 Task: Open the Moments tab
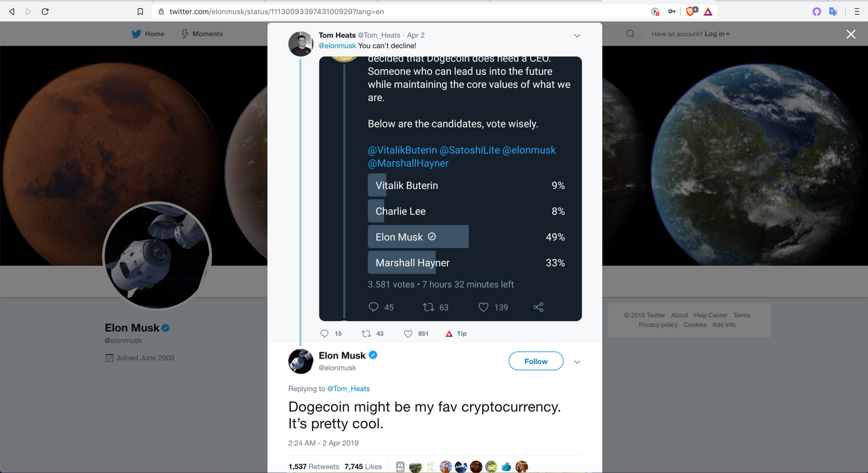[202, 34]
